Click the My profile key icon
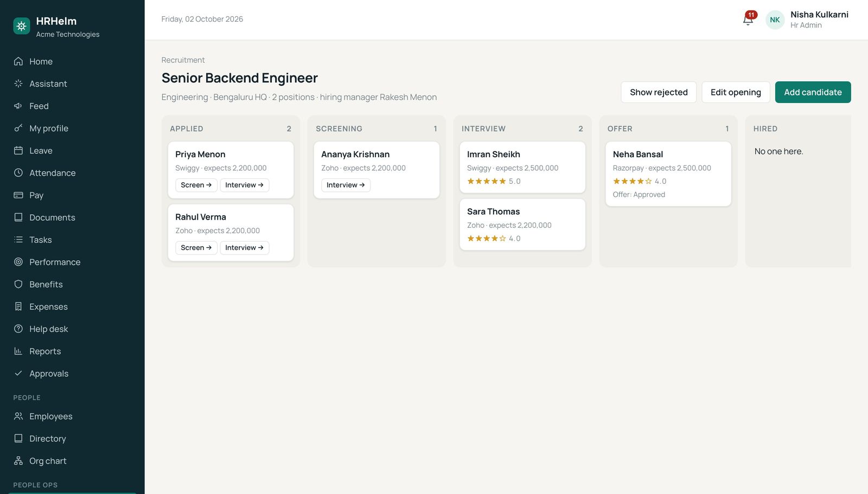868x494 pixels. coord(18,128)
